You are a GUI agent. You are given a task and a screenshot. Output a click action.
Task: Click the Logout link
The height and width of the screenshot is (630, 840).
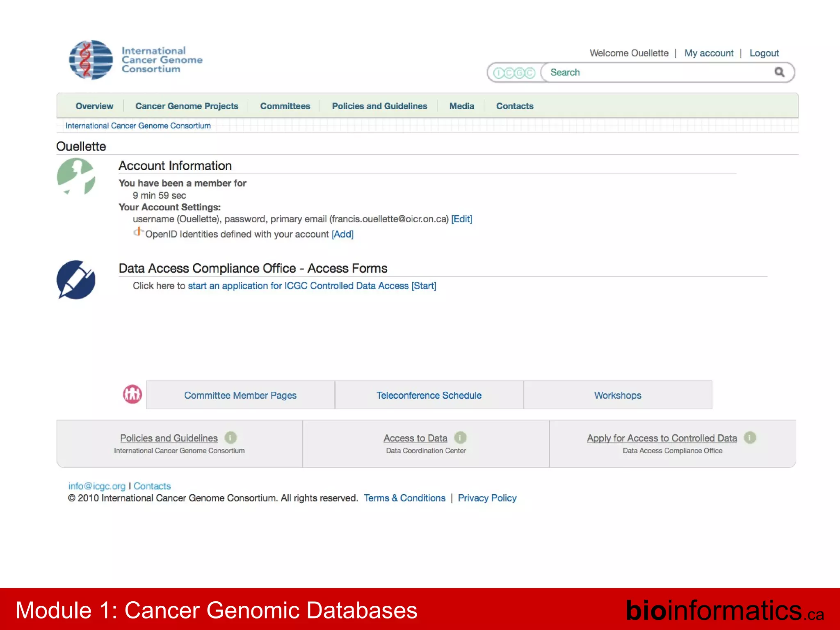click(764, 53)
